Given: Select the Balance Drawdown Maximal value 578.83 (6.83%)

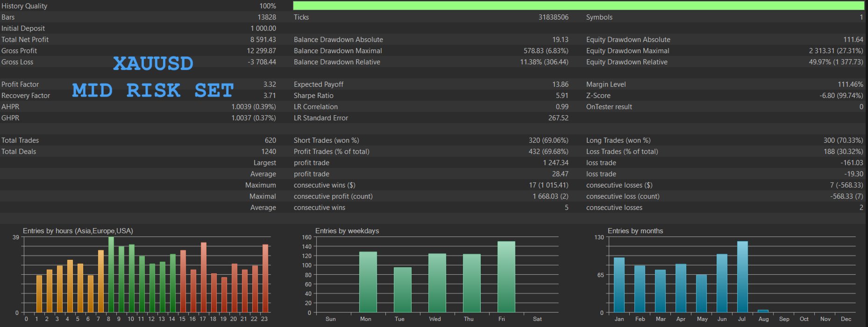Looking at the screenshot, I should click(x=546, y=51).
